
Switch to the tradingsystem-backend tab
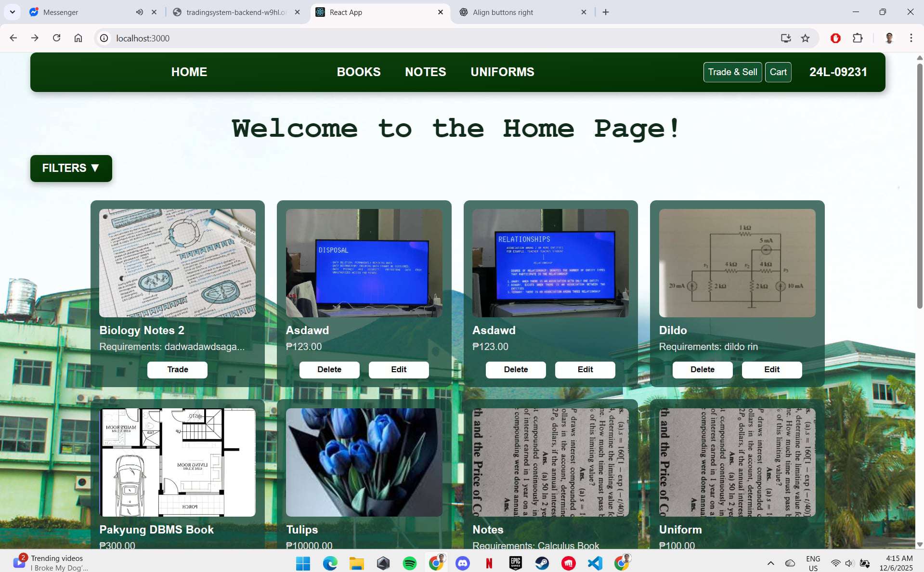point(236,12)
